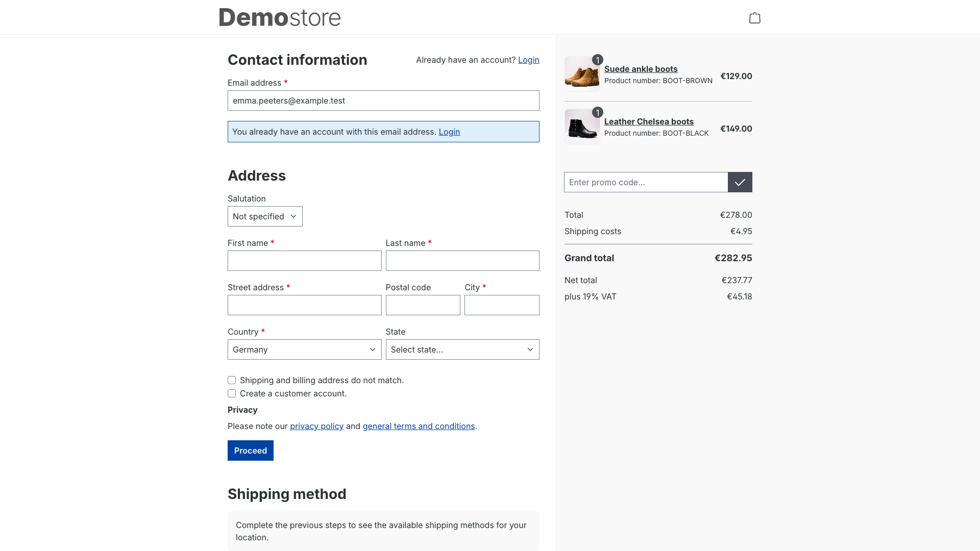Open Leather Chelsea boots product link
The width and height of the screenshot is (980, 551).
tap(649, 121)
